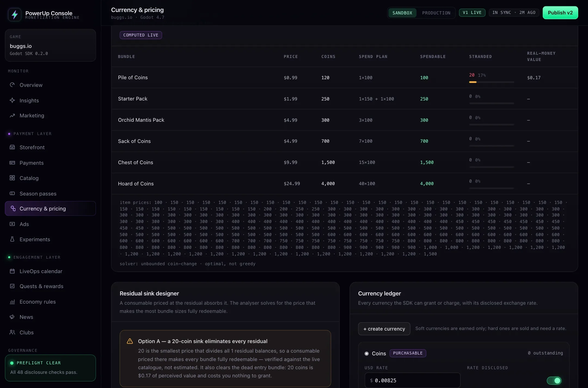This screenshot has width=588, height=388.
Task: Click the Preflight Clear status card
Action: (50, 368)
